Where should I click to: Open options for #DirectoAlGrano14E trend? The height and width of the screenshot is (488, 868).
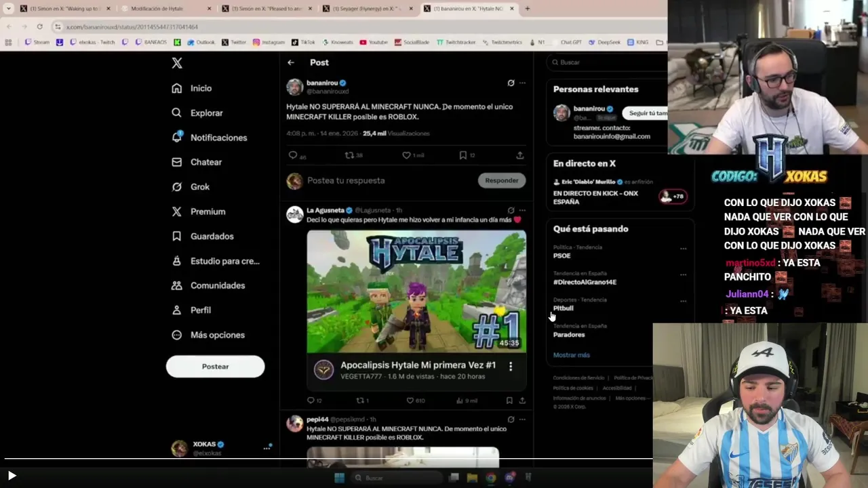pyautogui.click(x=683, y=274)
